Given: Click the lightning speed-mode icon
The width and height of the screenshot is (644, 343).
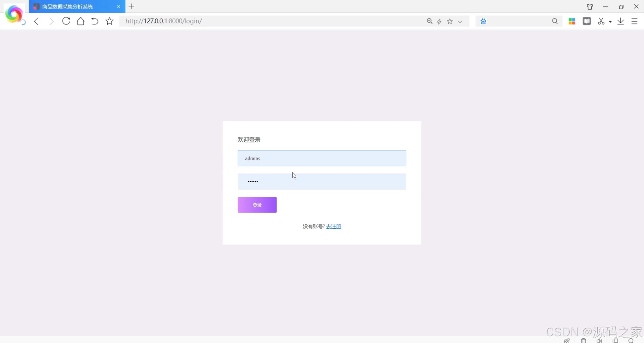Looking at the screenshot, I should pyautogui.click(x=439, y=21).
